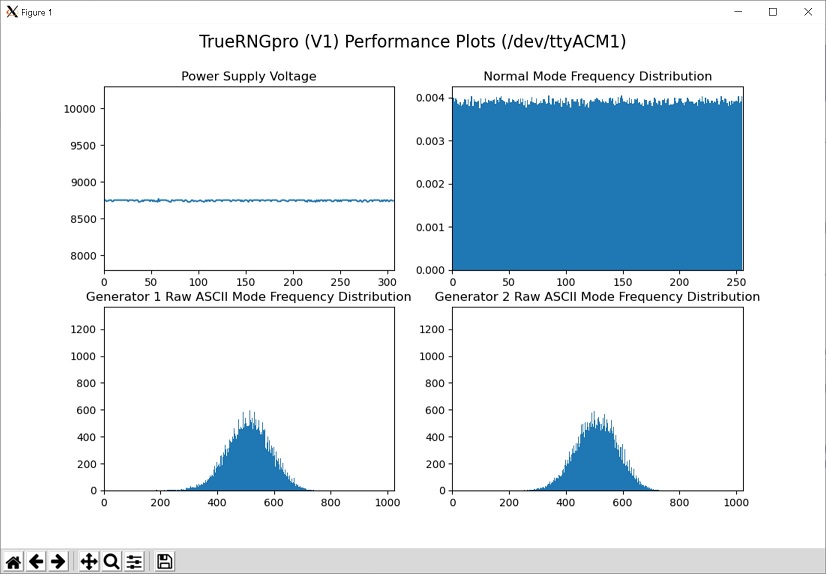The height and width of the screenshot is (574, 826).
Task: Click the Figure 1 window title text
Action: [36, 12]
